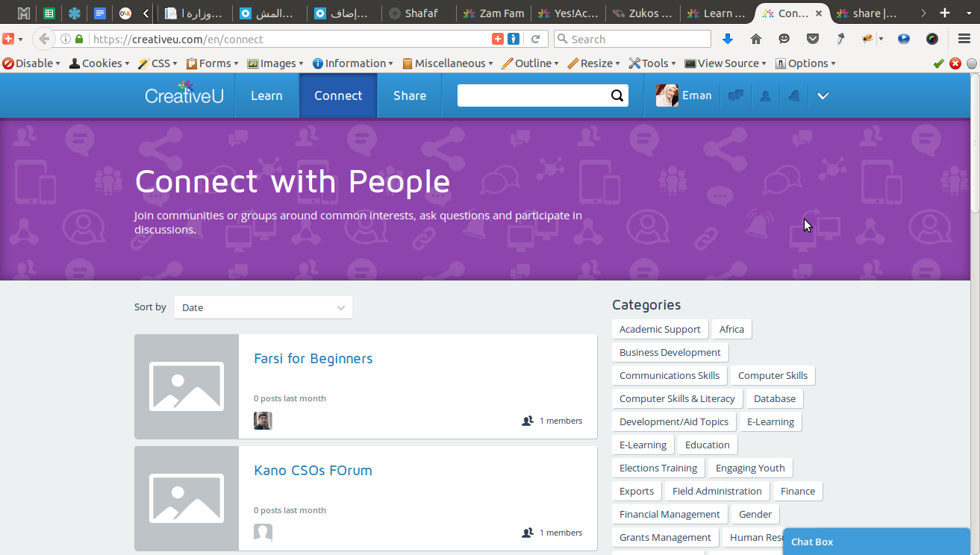Click the CreativeU site search field
The width and height of the screenshot is (980, 555).
[x=533, y=95]
